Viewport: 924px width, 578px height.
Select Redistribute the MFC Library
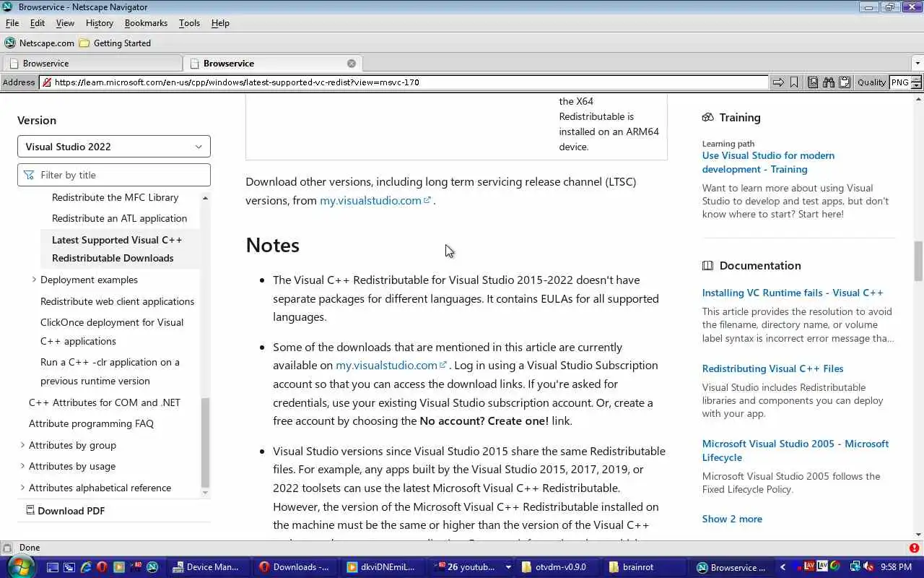(x=115, y=197)
